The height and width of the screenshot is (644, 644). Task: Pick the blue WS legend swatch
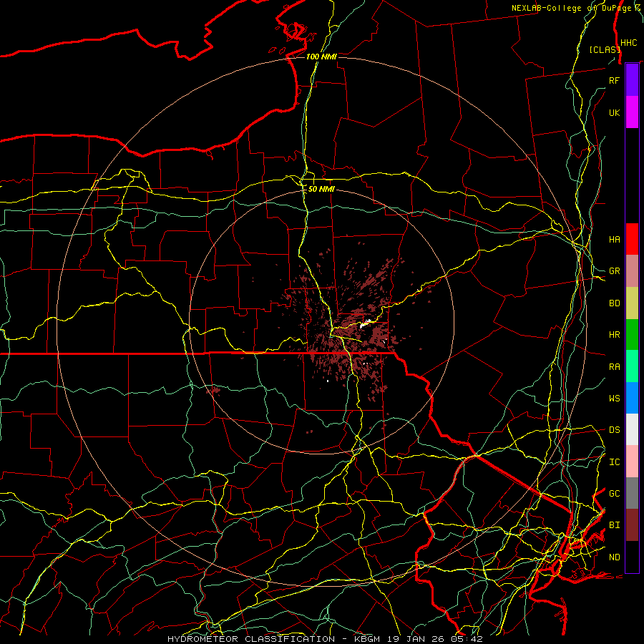632,398
